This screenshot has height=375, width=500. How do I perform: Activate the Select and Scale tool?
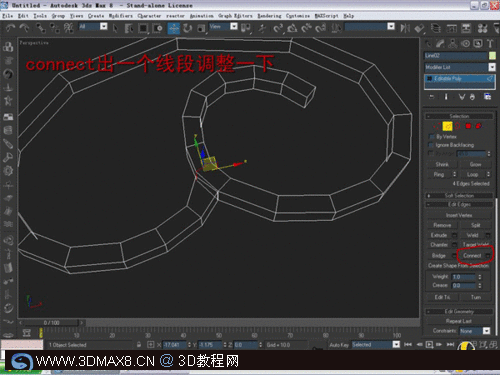(x=201, y=28)
